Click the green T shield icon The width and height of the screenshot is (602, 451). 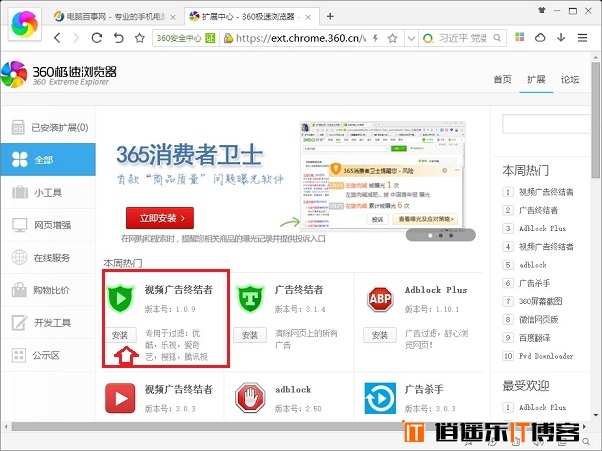(250, 299)
